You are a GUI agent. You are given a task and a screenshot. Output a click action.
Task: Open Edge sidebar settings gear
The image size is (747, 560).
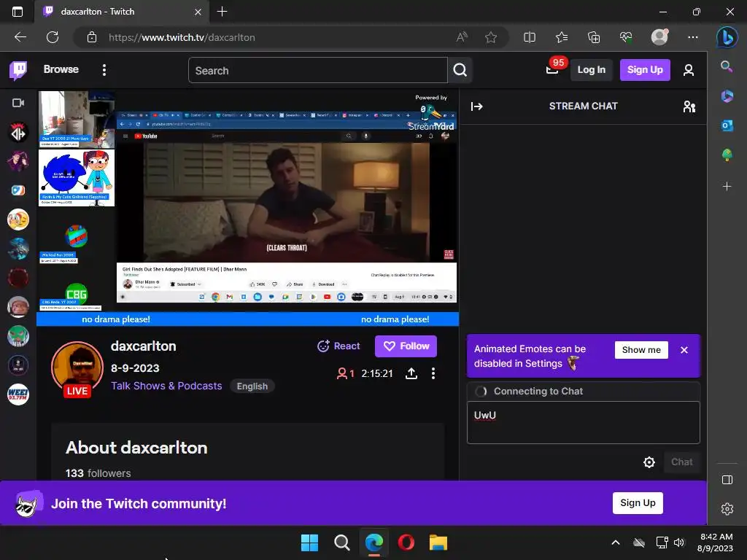(x=727, y=508)
